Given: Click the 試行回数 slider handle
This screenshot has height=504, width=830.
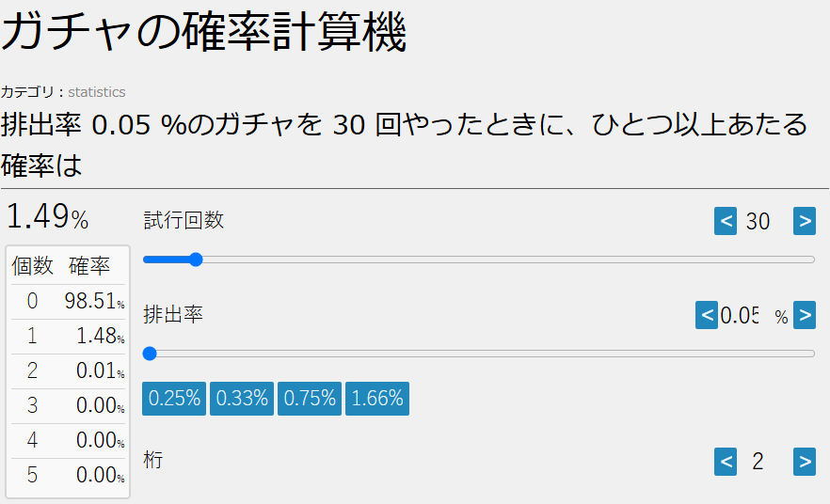Looking at the screenshot, I should tap(196, 260).
